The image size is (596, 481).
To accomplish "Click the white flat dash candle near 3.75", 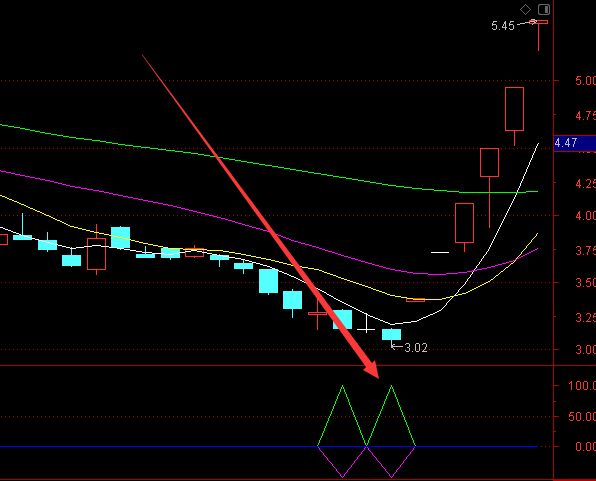I will (440, 252).
